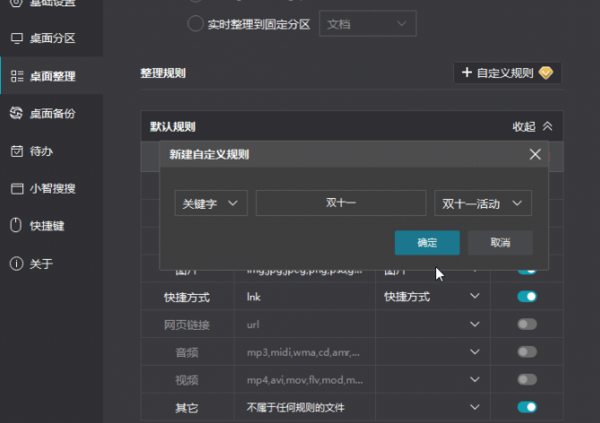The height and width of the screenshot is (423, 600).
Task: Open the 快捷键 shortcuts section
Action: 47,226
